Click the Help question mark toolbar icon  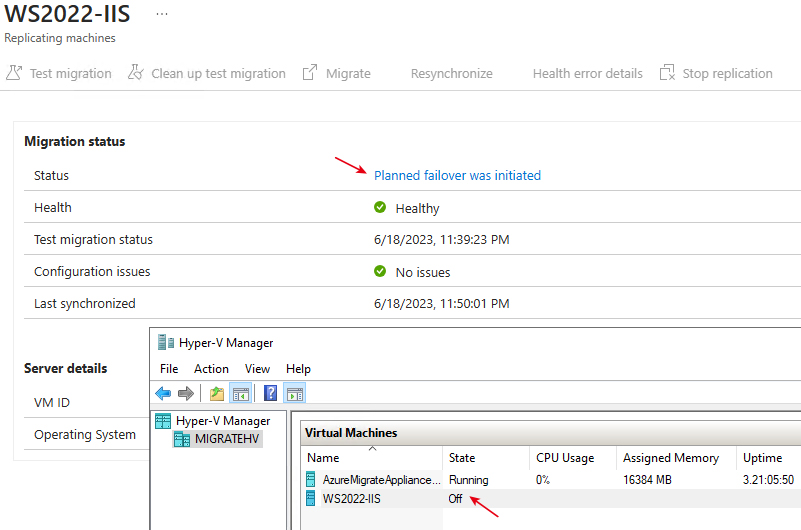[270, 393]
